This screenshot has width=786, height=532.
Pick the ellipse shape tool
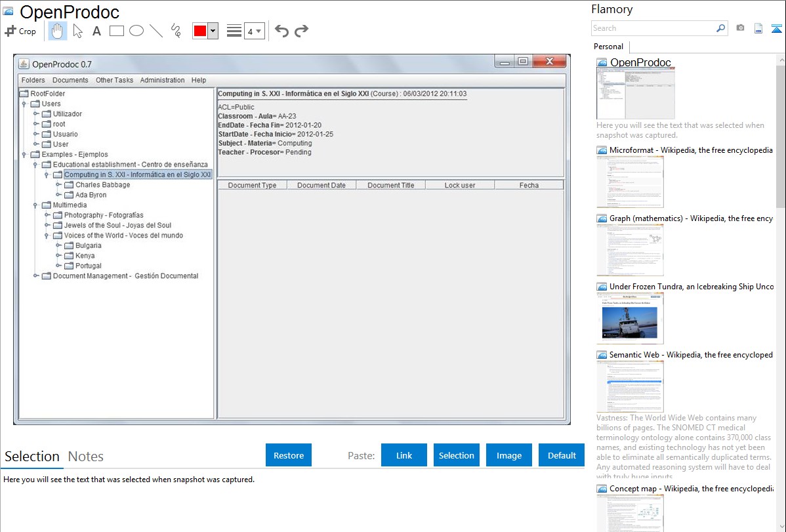click(136, 31)
